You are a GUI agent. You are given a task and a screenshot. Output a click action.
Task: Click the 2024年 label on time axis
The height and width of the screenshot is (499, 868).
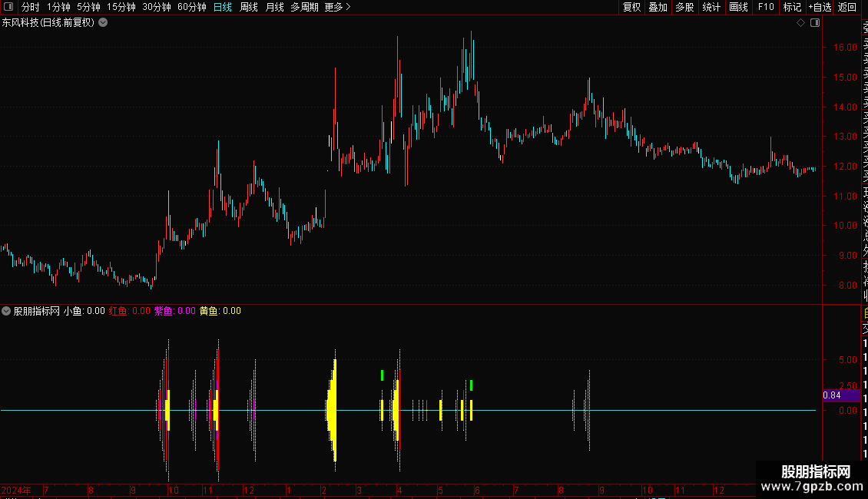(x=16, y=490)
